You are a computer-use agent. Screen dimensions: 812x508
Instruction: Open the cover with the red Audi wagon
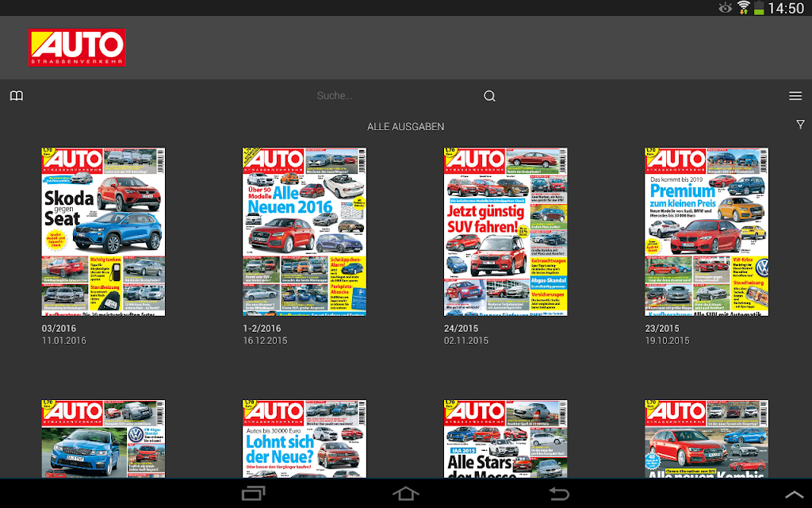[707, 438]
